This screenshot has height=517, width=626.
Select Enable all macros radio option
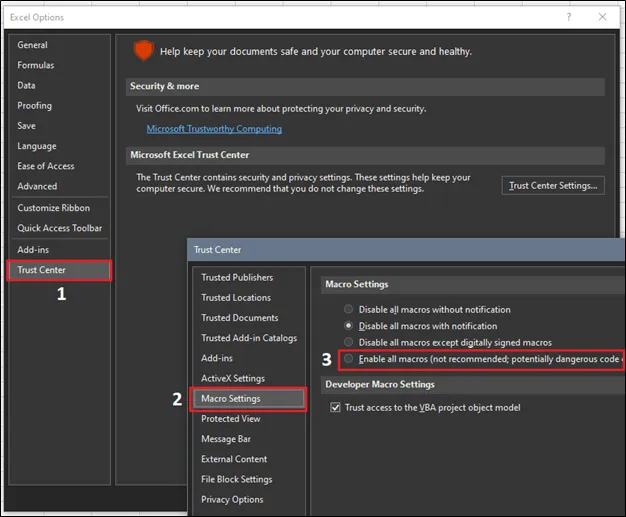(x=349, y=359)
